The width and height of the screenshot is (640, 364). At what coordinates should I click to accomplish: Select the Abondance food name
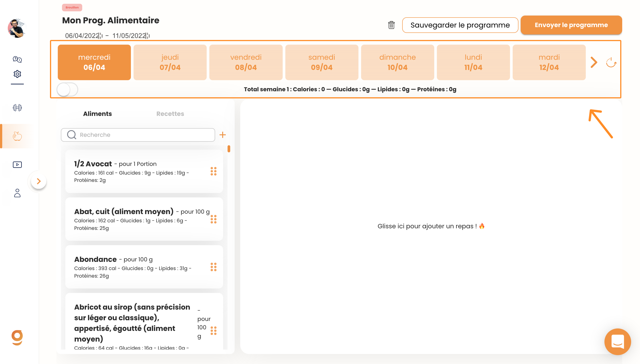(x=95, y=260)
